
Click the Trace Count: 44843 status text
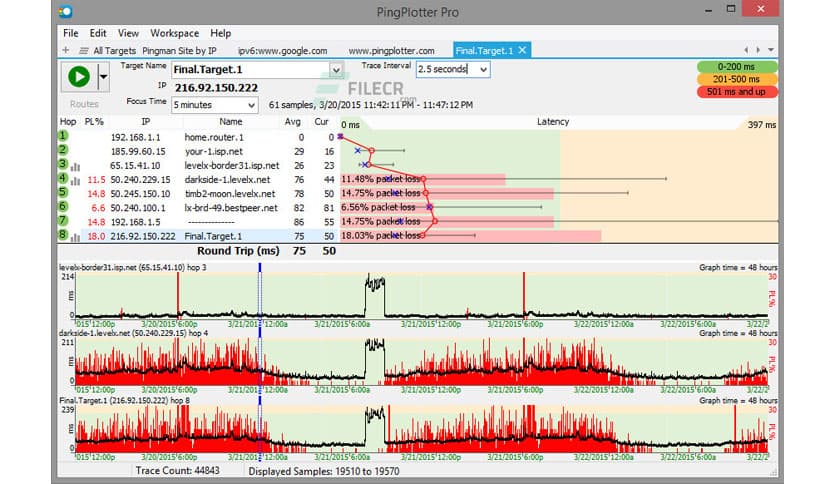click(177, 471)
